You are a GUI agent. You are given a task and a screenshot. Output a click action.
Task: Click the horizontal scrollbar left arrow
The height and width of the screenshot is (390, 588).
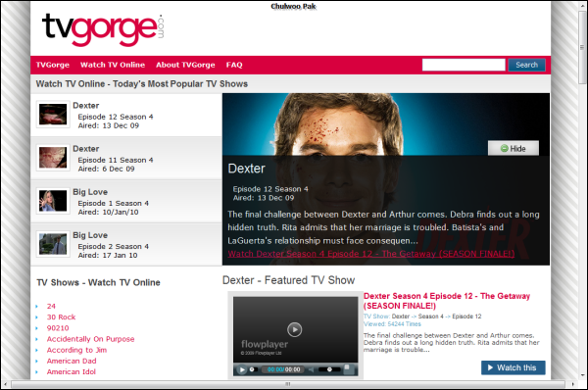point(5,384)
